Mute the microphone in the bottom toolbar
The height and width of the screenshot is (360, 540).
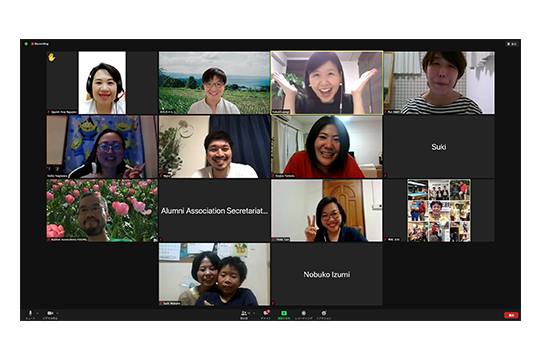pos(30,313)
